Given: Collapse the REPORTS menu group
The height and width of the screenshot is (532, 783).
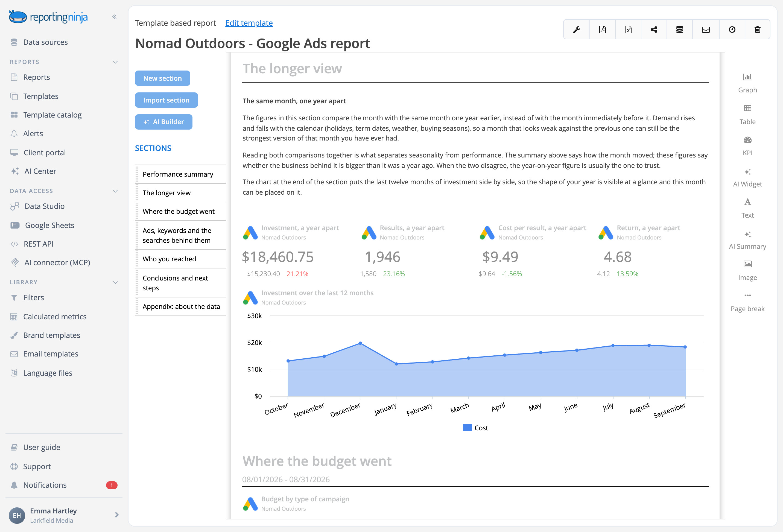Looking at the screenshot, I should click(x=115, y=62).
